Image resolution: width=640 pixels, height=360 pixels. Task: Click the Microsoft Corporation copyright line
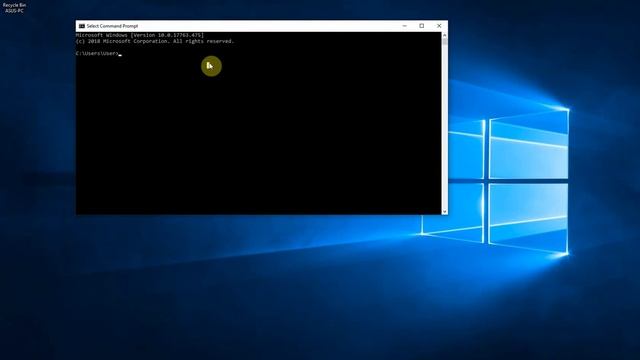tap(155, 41)
